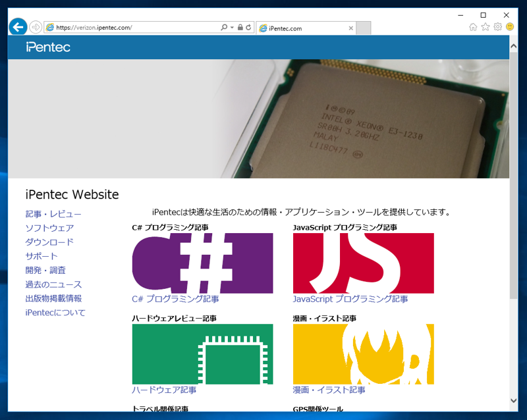The width and height of the screenshot is (527, 420).
Task: Open 開発・調査 sidebar link
Action: pyautogui.click(x=45, y=271)
